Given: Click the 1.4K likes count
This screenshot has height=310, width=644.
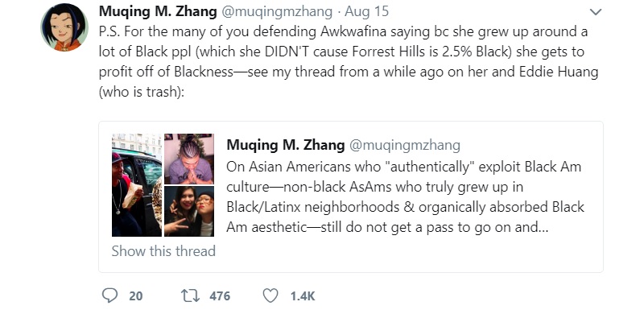Looking at the screenshot, I should (303, 296).
